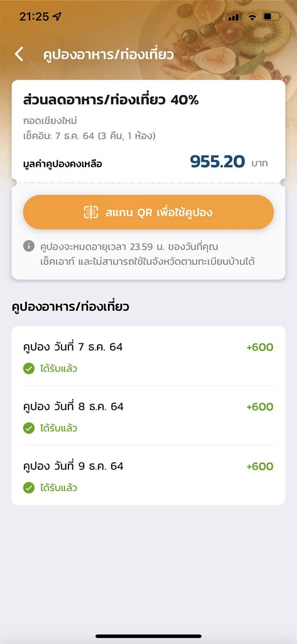The height and width of the screenshot is (644, 297).
Task: Tap the info icon beside expiry note
Action: [x=29, y=247]
